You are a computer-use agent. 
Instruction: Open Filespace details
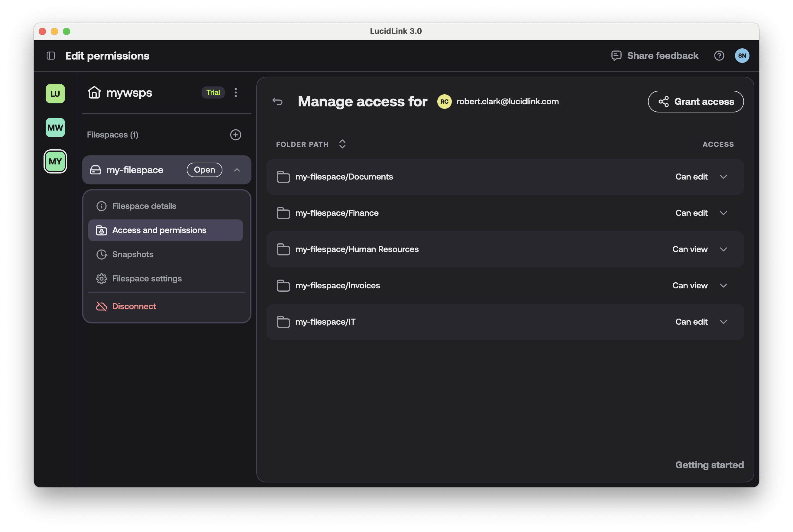(166, 206)
